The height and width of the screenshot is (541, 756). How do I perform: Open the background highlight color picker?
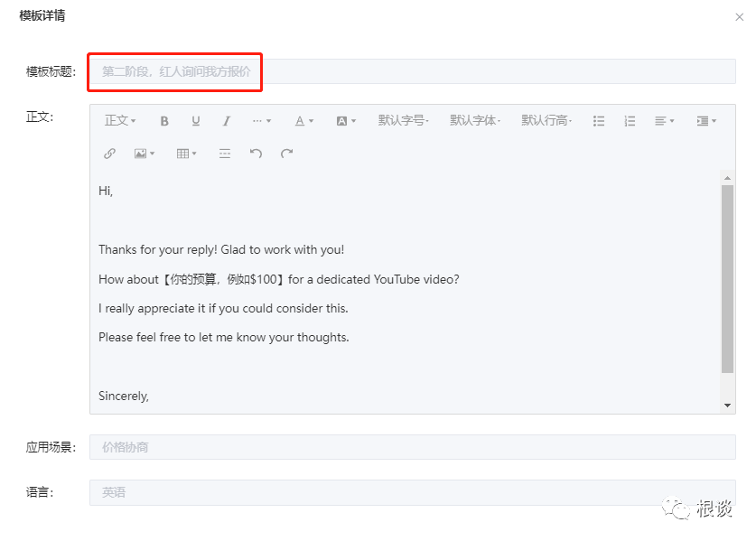pyautogui.click(x=346, y=121)
